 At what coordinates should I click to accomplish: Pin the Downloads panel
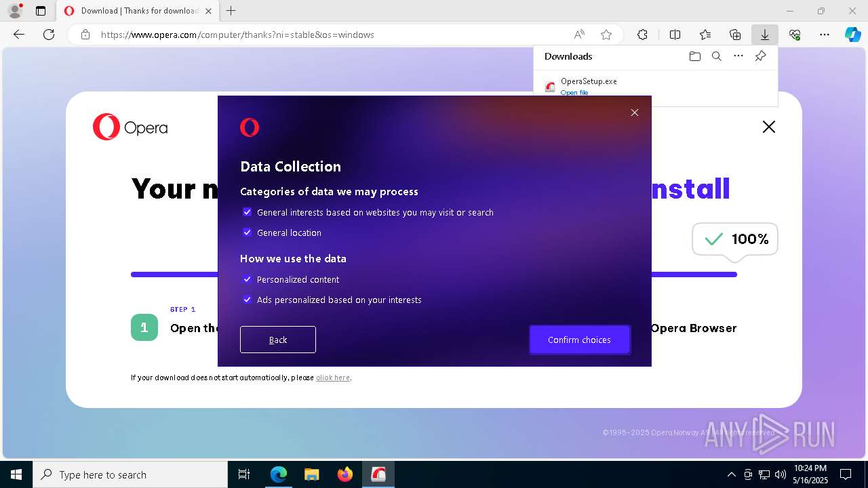[760, 56]
